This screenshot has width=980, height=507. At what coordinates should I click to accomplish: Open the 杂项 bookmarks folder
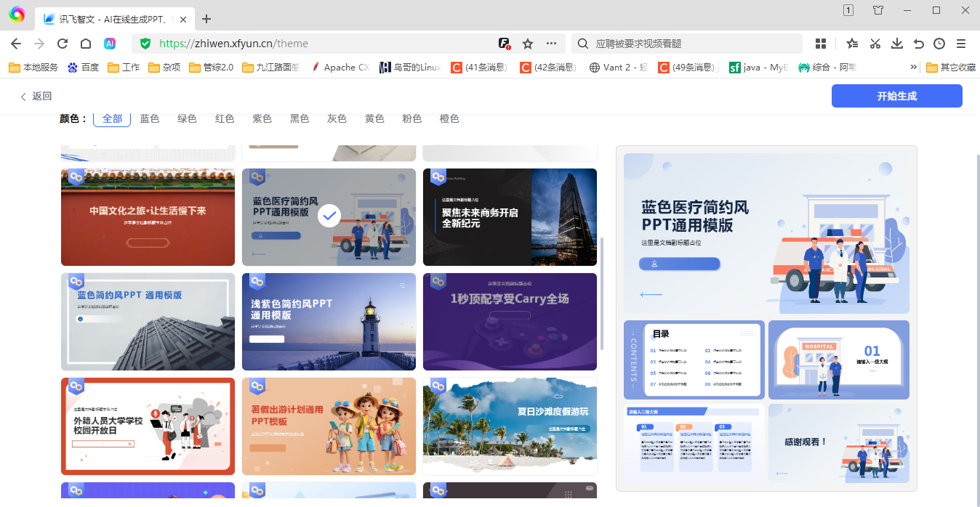164,67
